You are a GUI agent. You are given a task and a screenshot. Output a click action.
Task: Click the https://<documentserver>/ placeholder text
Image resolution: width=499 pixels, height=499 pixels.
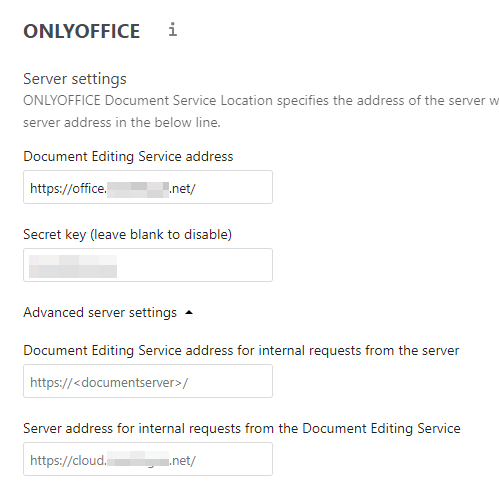pos(109,383)
